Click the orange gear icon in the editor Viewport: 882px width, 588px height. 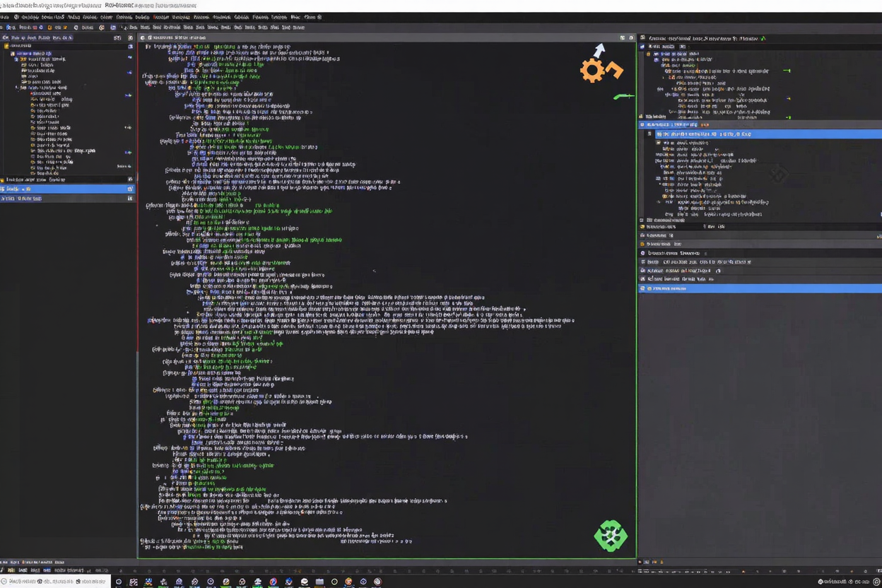[592, 71]
